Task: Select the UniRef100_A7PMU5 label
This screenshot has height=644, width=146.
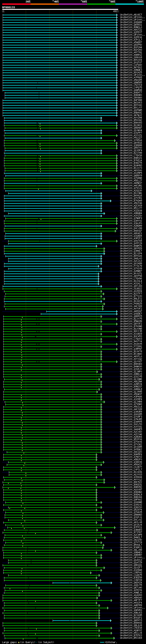Action: [131, 77]
